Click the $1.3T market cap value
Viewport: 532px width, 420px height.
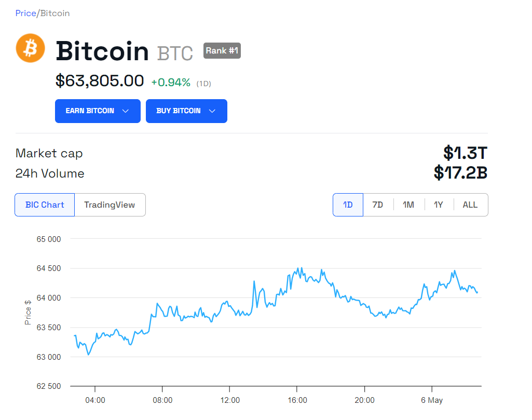[x=465, y=153]
